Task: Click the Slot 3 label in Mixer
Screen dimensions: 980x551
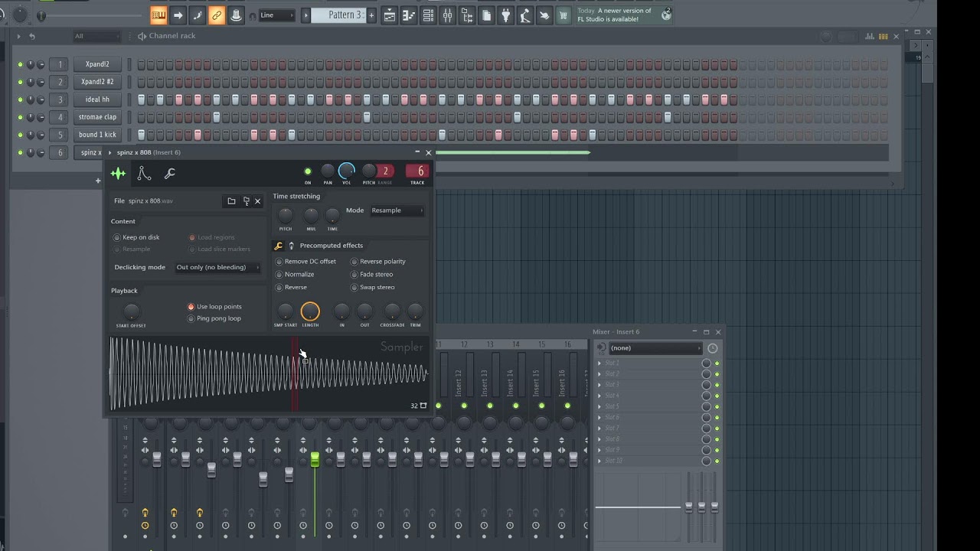Action: pos(612,385)
